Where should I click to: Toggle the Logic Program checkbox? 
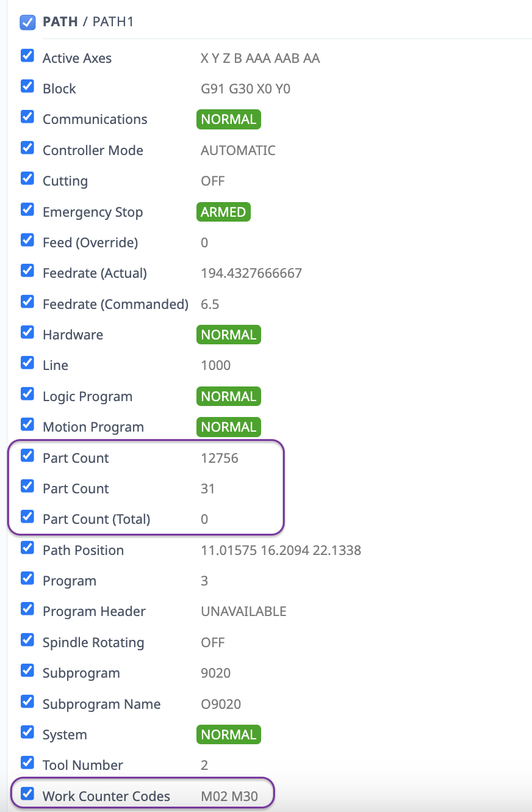[27, 394]
